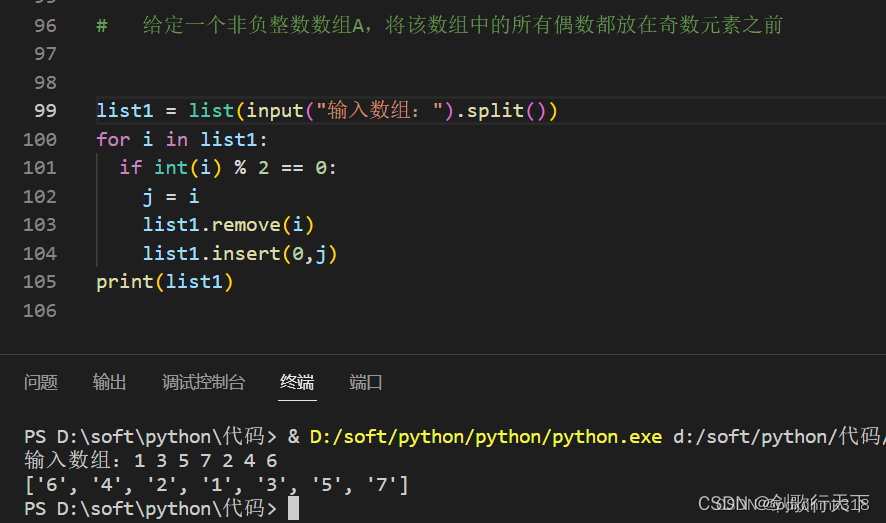Image resolution: width=886 pixels, height=523 pixels.
Task: Focus the terminal prompt cursor
Action: (293, 508)
